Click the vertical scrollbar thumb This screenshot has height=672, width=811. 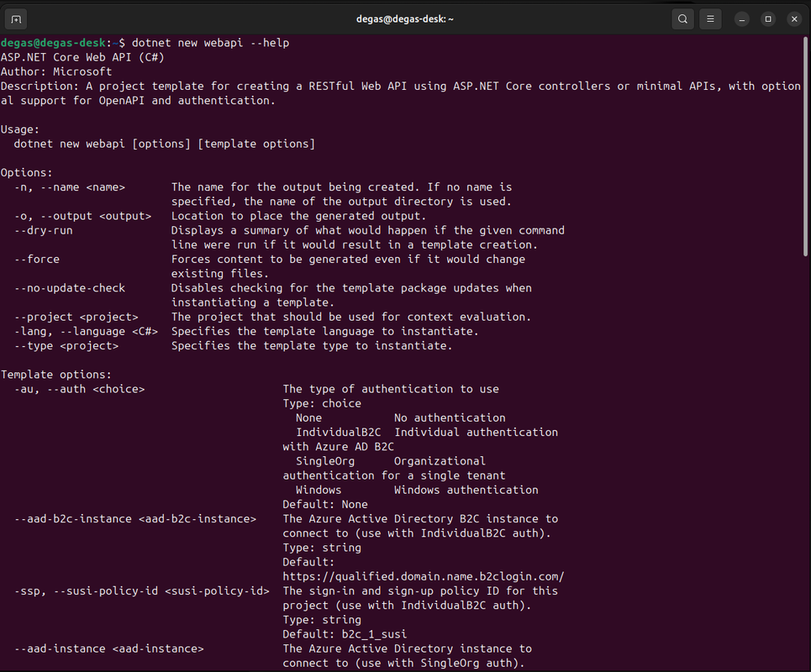pos(805,146)
